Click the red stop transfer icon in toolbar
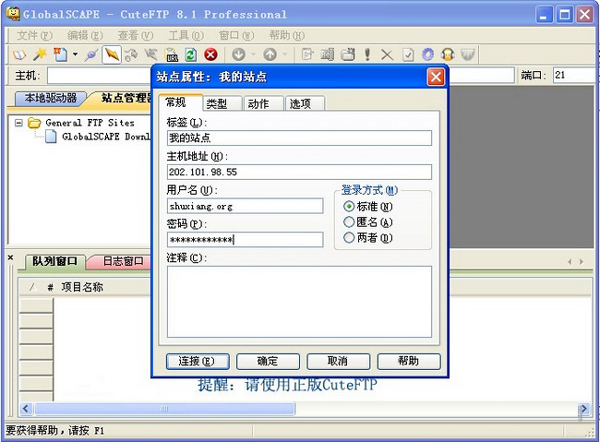Screen dimensions: 600x442 tap(211, 54)
